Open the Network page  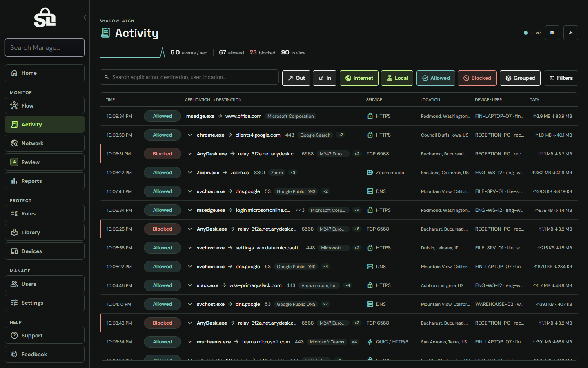tap(45, 143)
